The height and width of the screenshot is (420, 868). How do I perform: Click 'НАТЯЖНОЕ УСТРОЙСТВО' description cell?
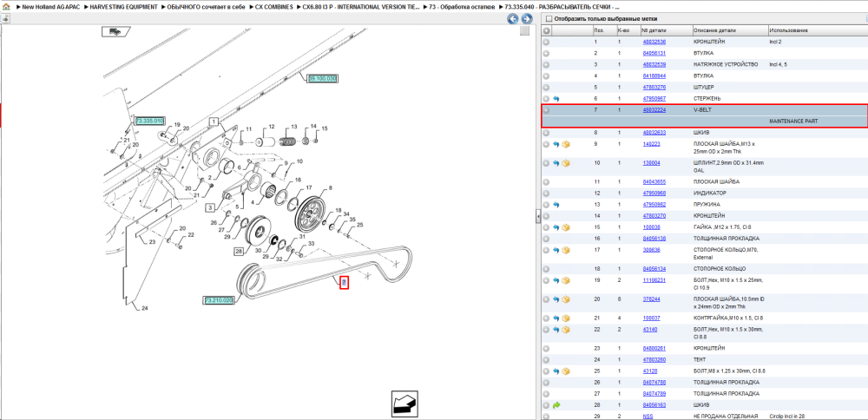point(726,65)
